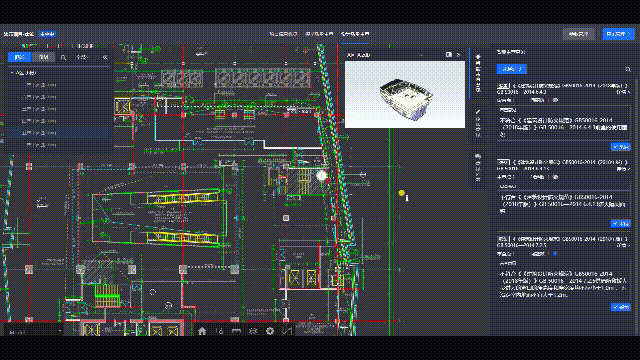Select the measure ruler tool in bottom toolbar
640x360 pixels.
(236, 331)
